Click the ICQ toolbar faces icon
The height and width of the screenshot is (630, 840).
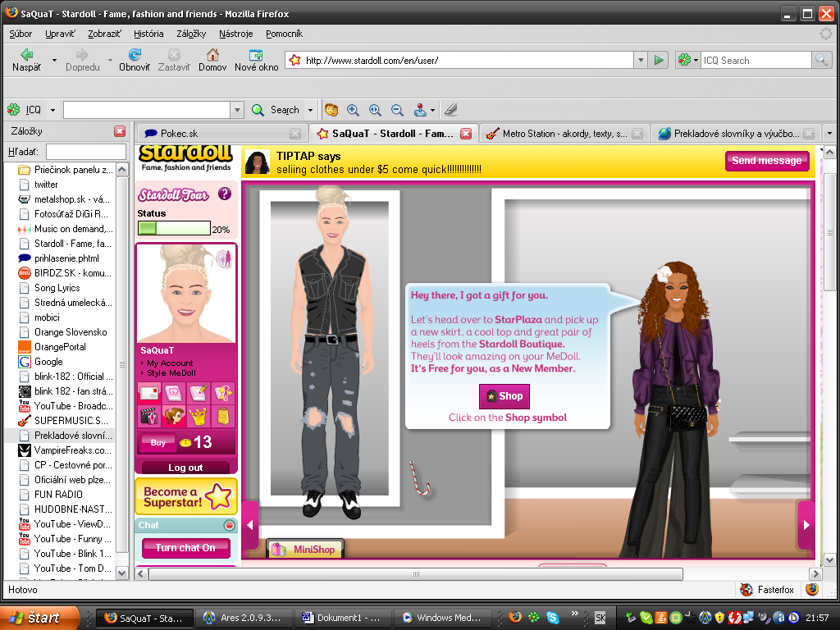click(331, 110)
